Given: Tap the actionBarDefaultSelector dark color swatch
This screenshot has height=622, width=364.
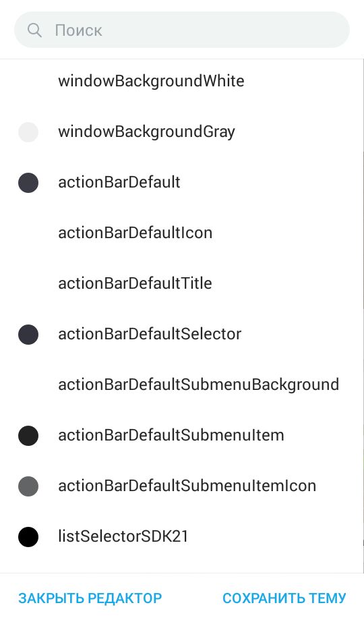Looking at the screenshot, I should (28, 335).
